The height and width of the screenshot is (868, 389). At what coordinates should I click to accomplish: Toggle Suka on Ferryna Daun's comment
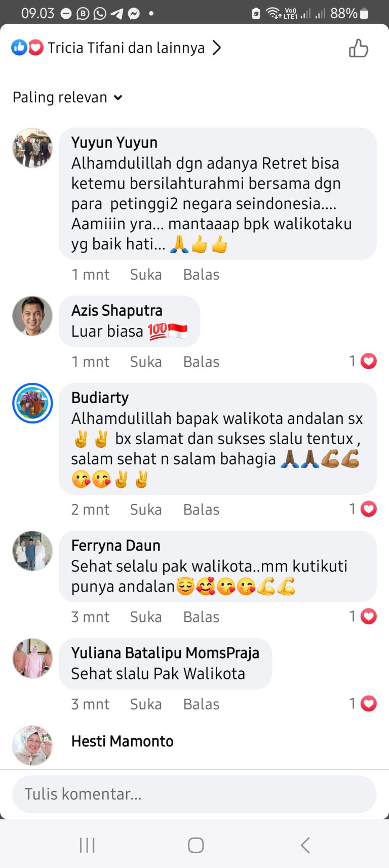(146, 617)
